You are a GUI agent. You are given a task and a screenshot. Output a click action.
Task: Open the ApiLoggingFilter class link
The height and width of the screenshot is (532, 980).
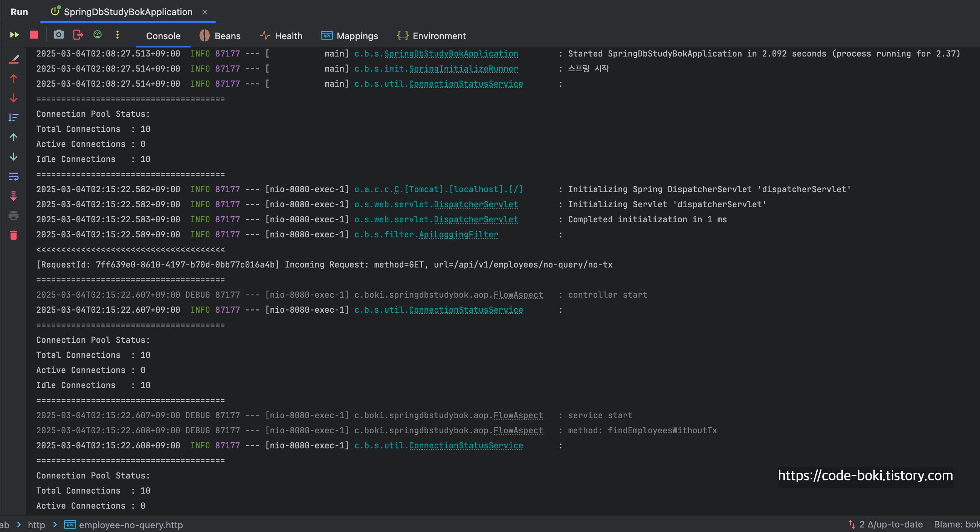click(x=458, y=235)
